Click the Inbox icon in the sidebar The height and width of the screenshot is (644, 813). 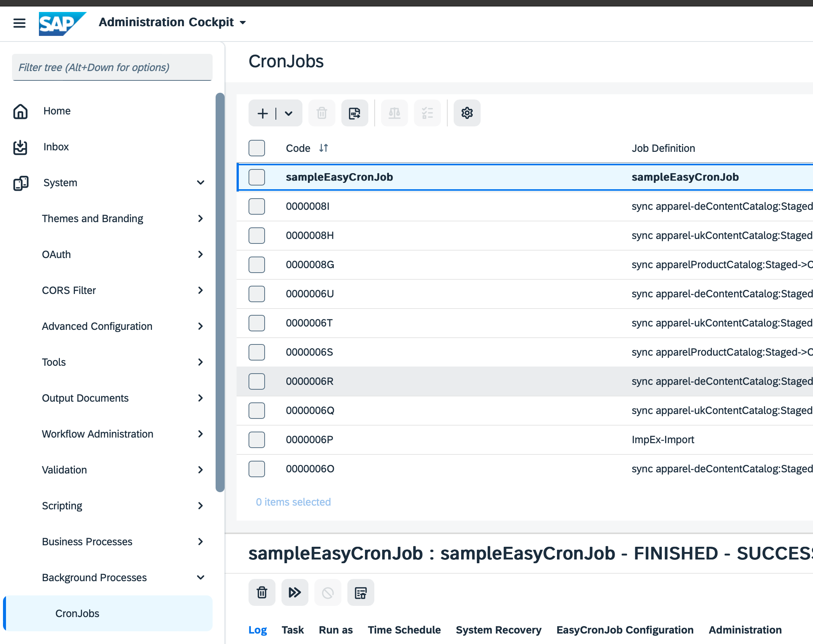pyautogui.click(x=20, y=147)
